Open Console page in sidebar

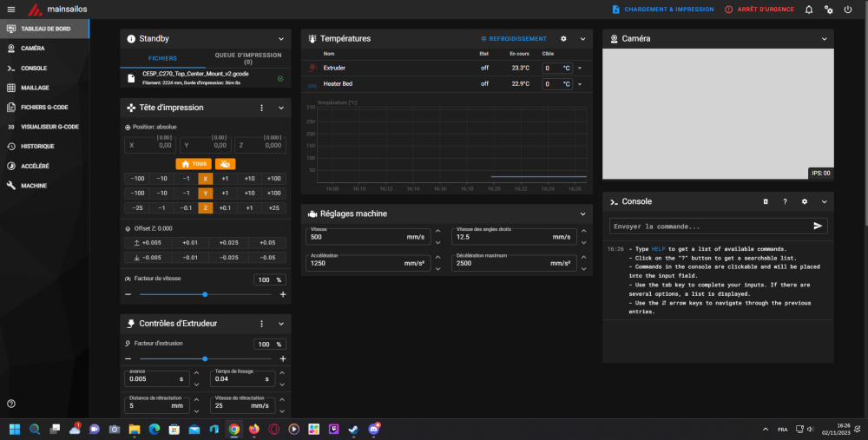click(x=44, y=68)
